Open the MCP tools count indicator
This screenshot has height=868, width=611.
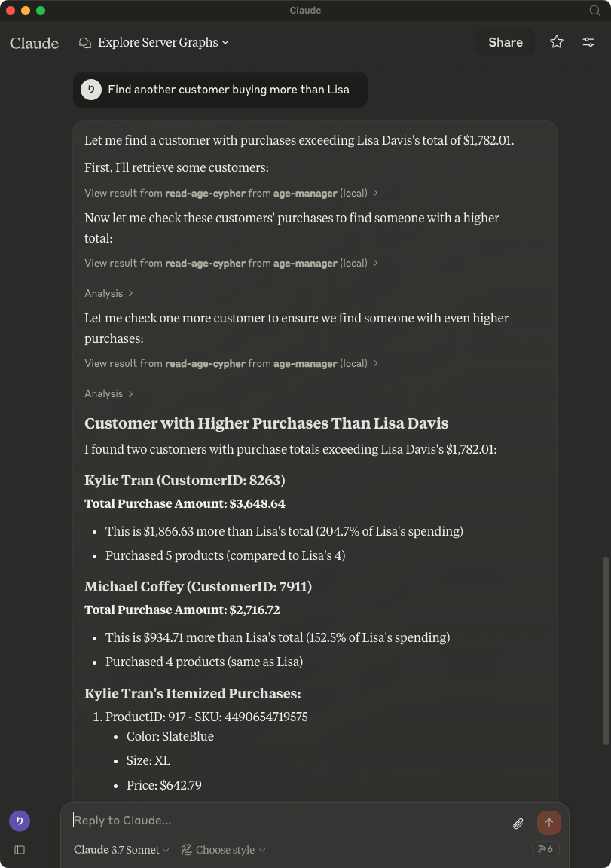click(x=545, y=849)
